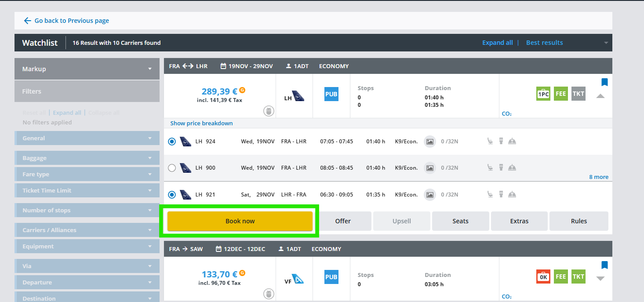
Task: Expand the Markup dropdown panel
Action: [87, 69]
